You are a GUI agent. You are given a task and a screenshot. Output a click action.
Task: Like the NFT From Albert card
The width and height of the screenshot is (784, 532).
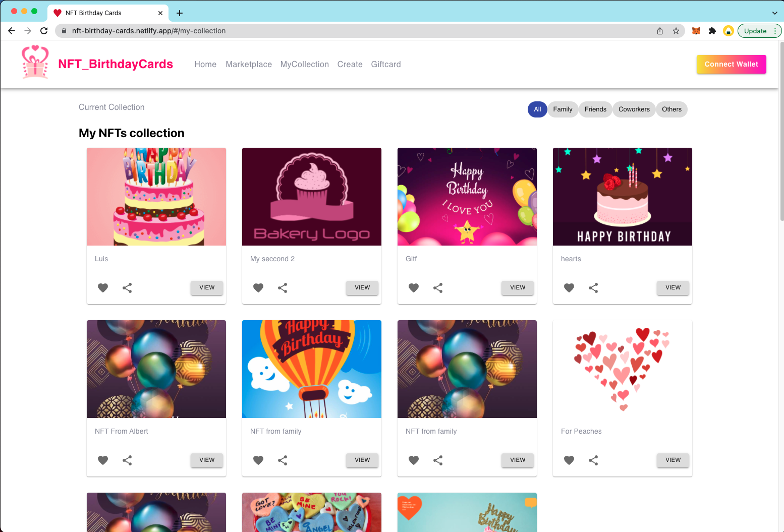pyautogui.click(x=103, y=460)
